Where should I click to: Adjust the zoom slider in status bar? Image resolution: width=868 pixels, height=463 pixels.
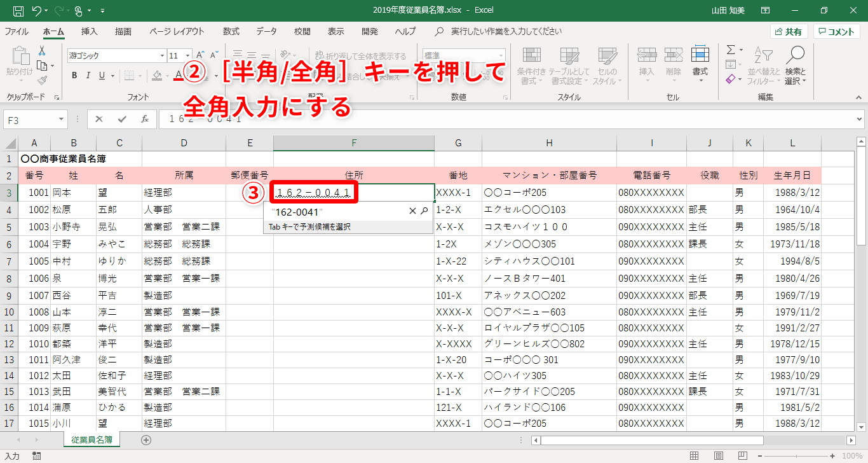point(797,456)
